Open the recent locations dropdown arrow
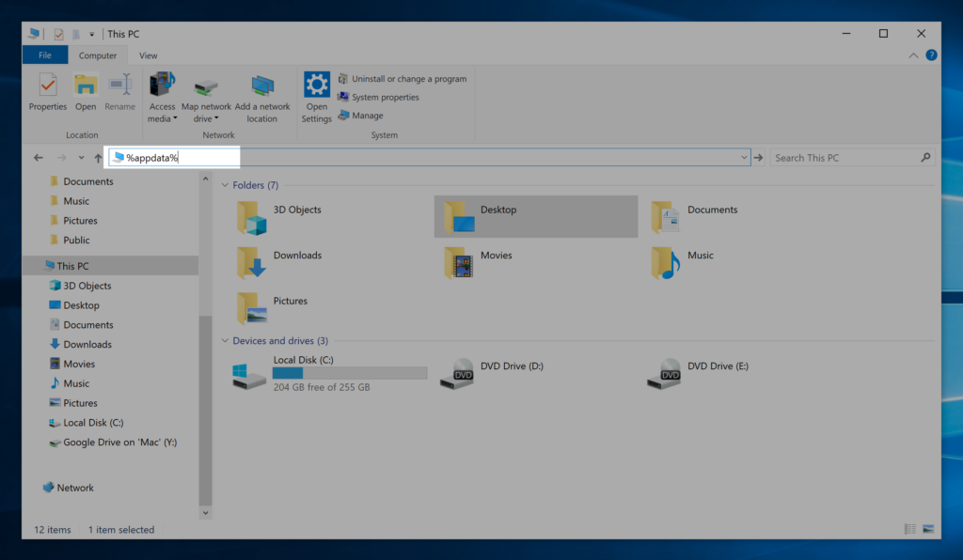The height and width of the screenshot is (560, 963). point(81,158)
